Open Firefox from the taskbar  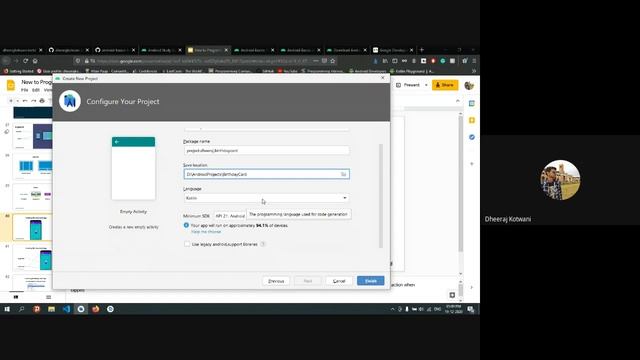tap(96, 309)
